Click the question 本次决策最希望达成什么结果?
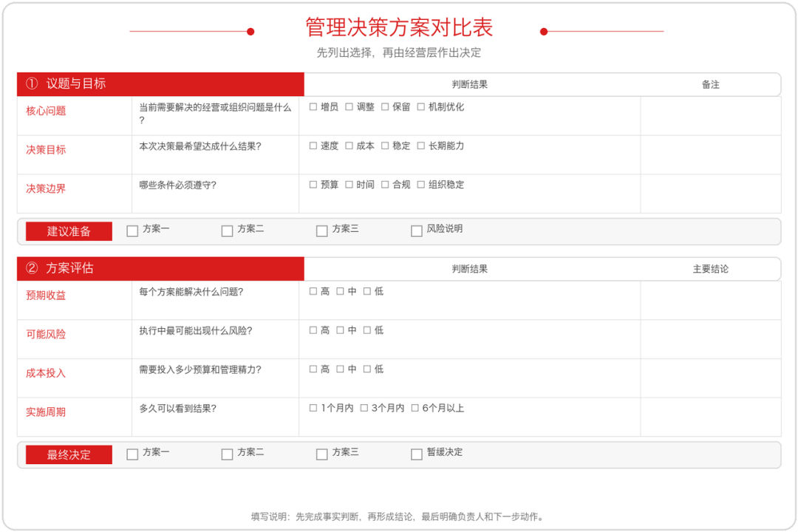 (x=200, y=146)
